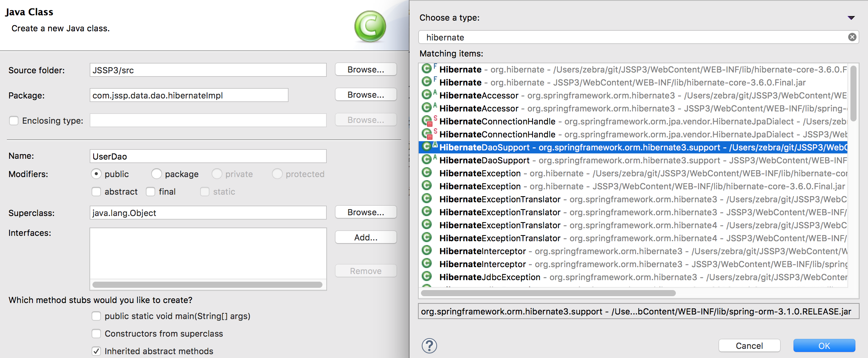Browse for the Superclass

pyautogui.click(x=366, y=212)
